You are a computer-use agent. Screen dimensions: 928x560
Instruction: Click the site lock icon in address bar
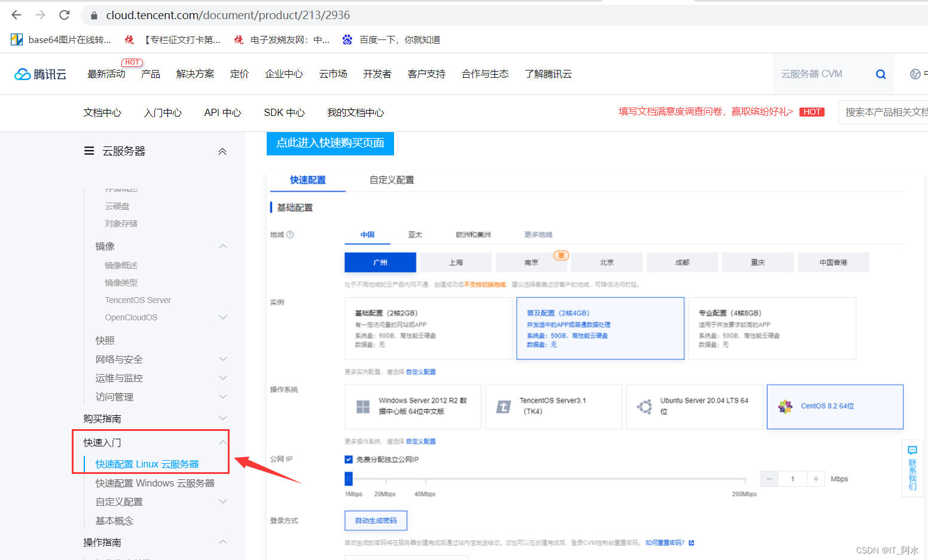(x=94, y=16)
